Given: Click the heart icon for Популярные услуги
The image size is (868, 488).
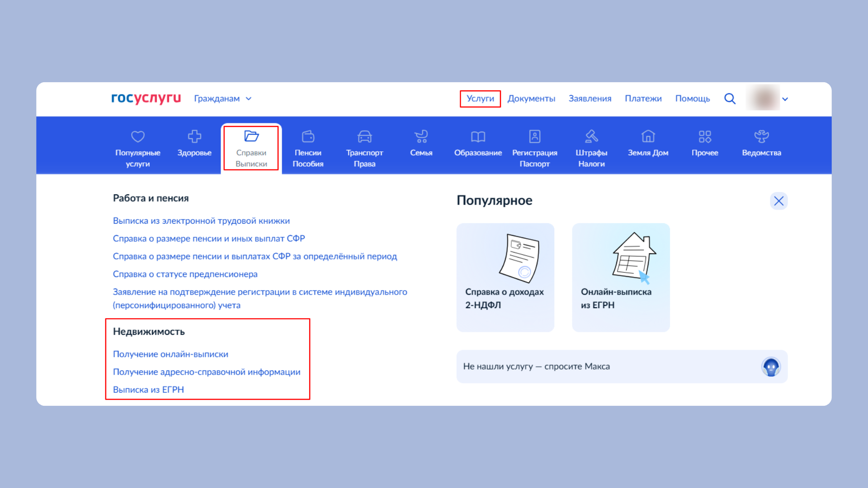Looking at the screenshot, I should point(138,136).
